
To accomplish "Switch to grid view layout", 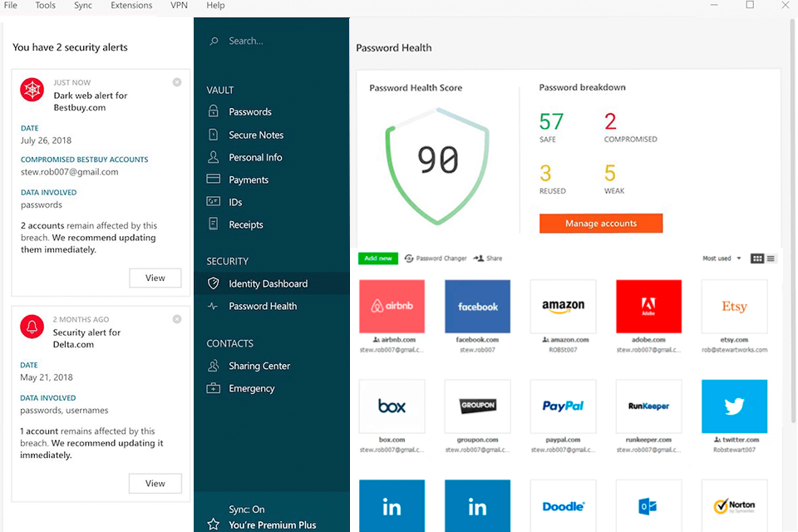I will click(757, 259).
